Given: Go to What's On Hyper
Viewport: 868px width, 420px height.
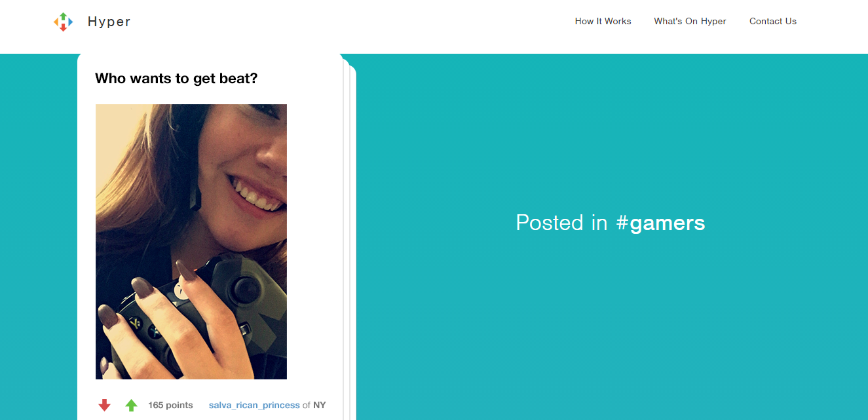Looking at the screenshot, I should [x=690, y=21].
